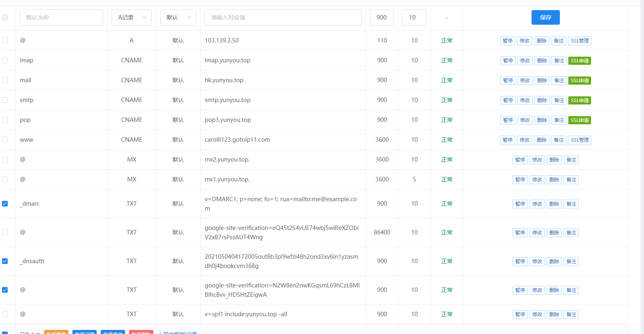Click the 请输入对应值 record value field
The height and width of the screenshot is (334, 644).
pos(283,17)
